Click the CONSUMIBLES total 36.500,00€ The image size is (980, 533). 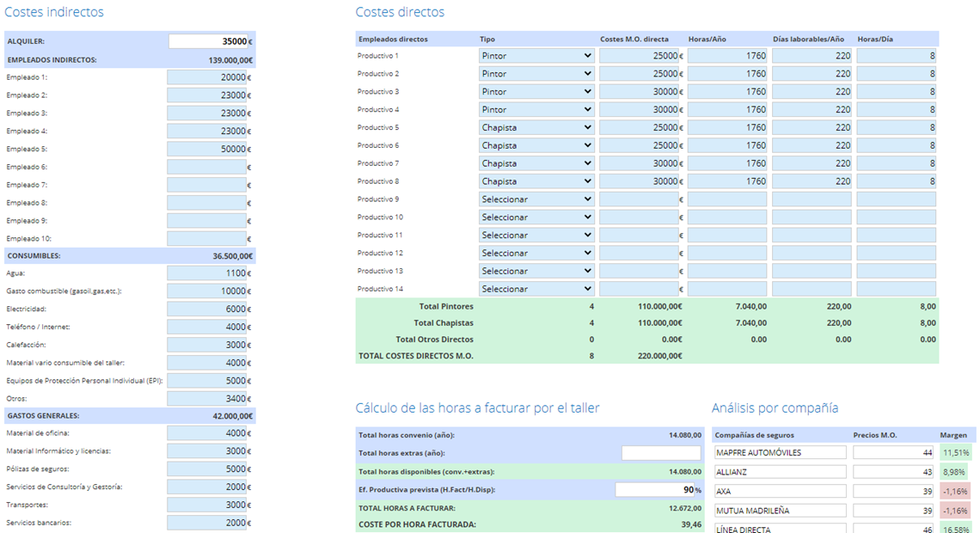pyautogui.click(x=232, y=256)
